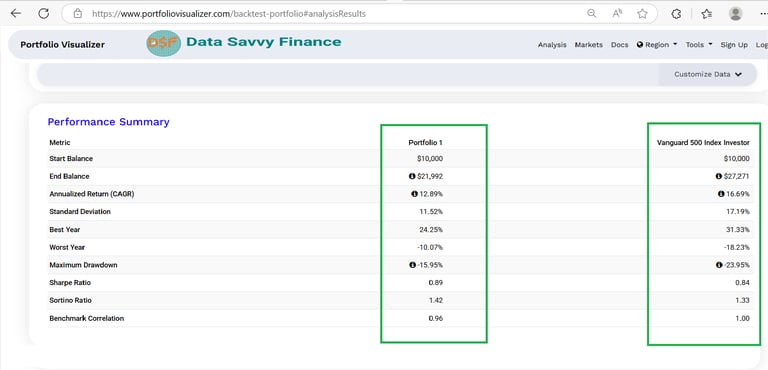Add page to favorites with star icon
The height and width of the screenshot is (370, 768).
click(642, 14)
